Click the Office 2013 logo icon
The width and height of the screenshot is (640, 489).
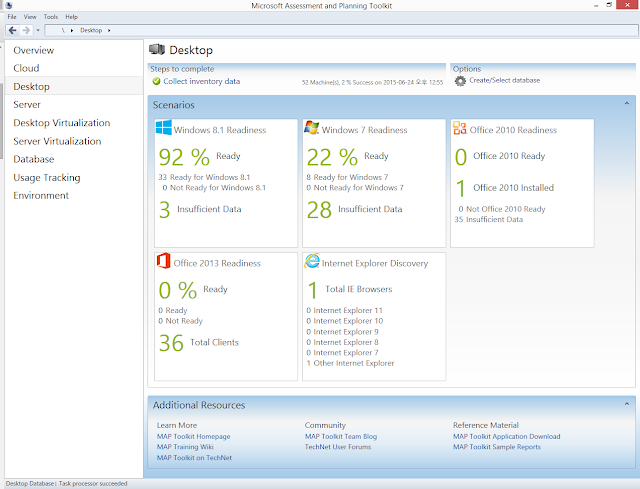point(164,261)
